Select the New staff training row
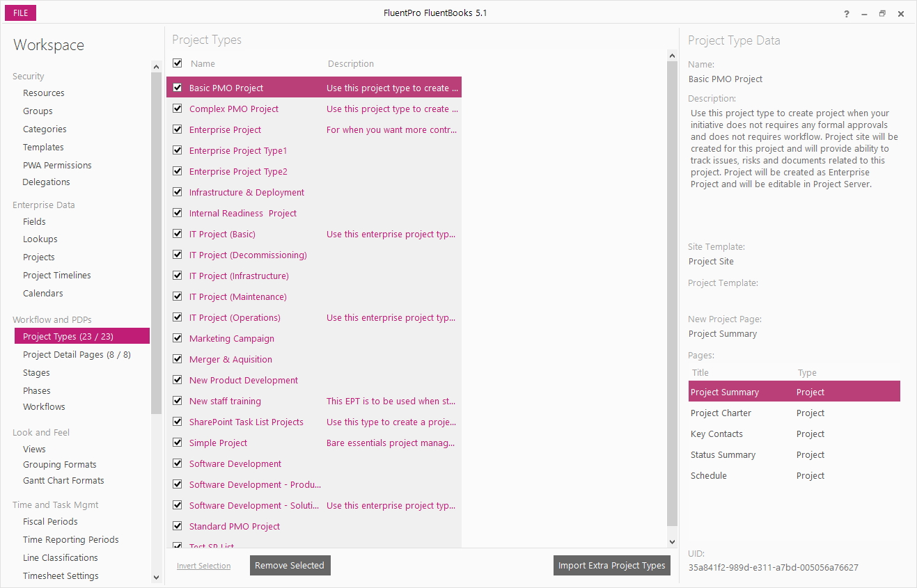Viewport: 917px width, 588px height. click(x=314, y=401)
